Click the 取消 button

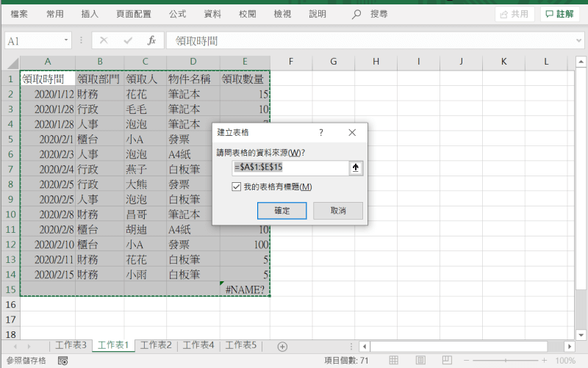click(x=338, y=211)
